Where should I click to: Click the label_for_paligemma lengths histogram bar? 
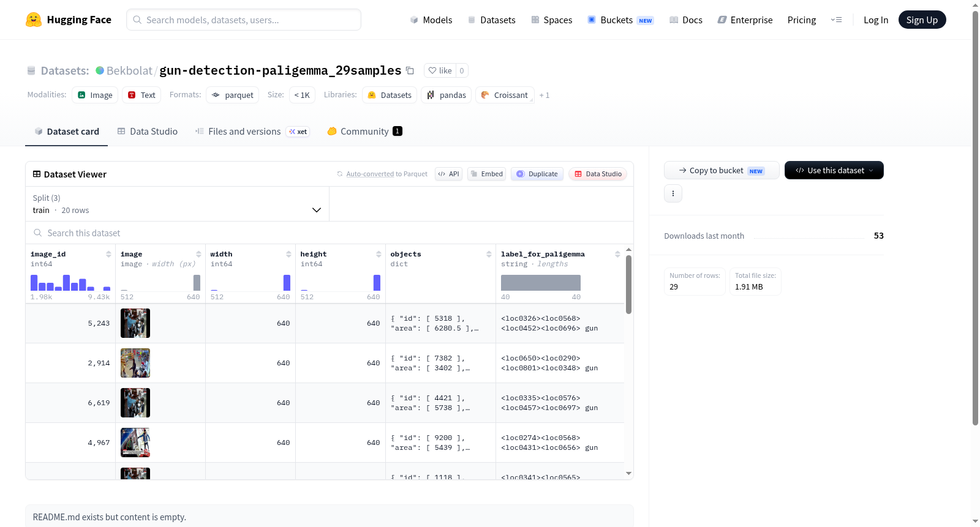pos(540,283)
